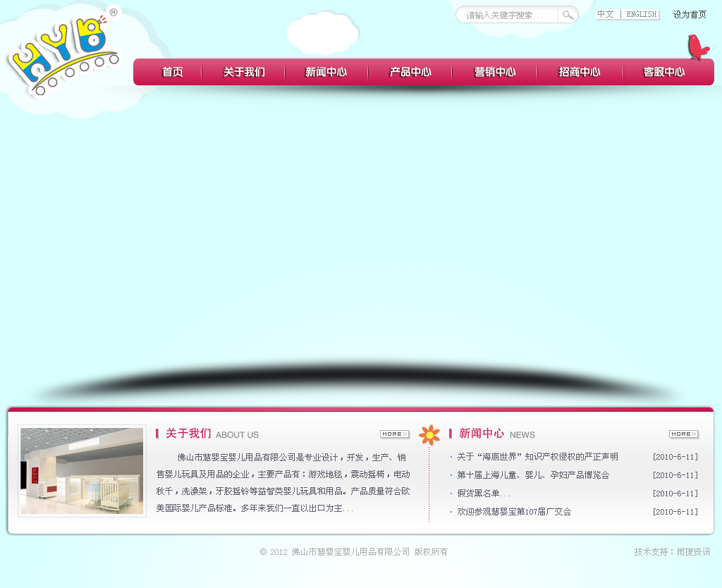The image size is (722, 588).
Task: Open MORE button in News section
Action: click(x=683, y=434)
